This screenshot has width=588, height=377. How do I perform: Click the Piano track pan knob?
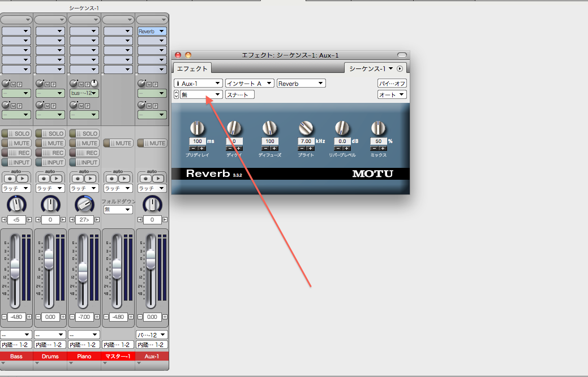click(84, 204)
